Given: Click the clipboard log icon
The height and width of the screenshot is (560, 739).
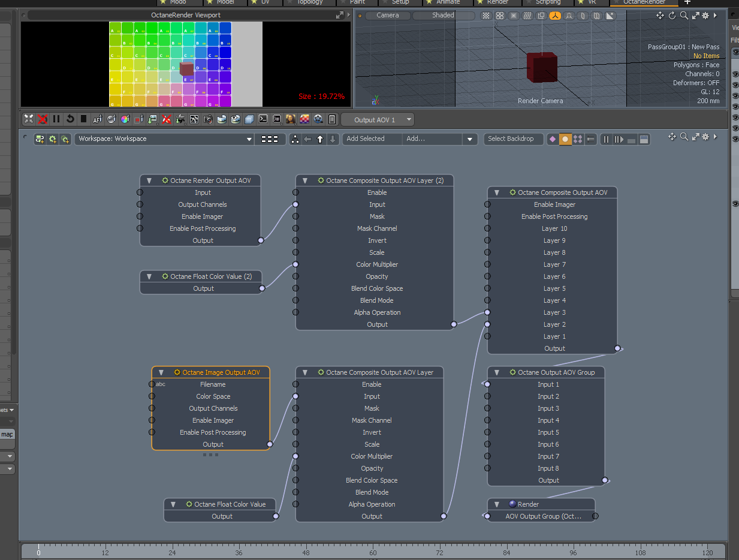Looking at the screenshot, I should (332, 119).
